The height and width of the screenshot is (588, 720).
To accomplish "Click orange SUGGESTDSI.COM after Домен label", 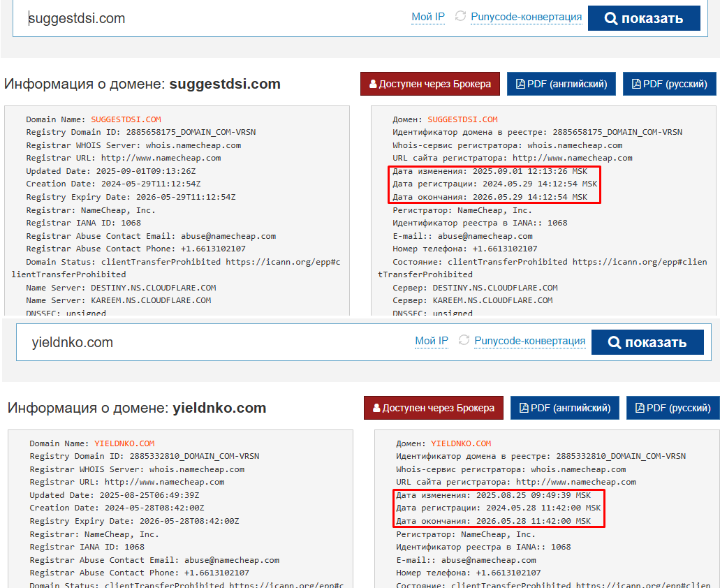I will click(462, 119).
